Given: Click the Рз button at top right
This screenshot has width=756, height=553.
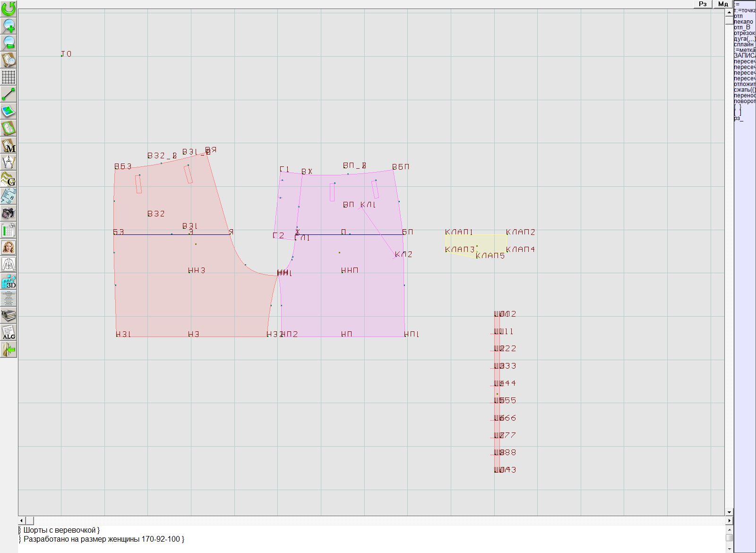Looking at the screenshot, I should (703, 4).
